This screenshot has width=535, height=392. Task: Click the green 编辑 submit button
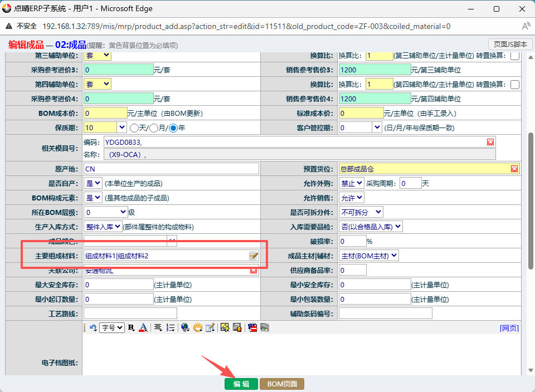[241, 384]
